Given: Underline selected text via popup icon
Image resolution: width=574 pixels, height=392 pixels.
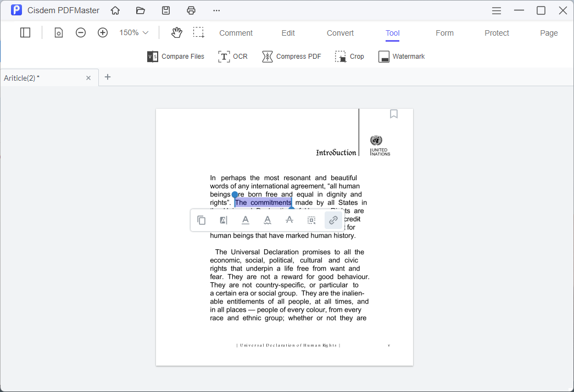Looking at the screenshot, I should click(246, 220).
